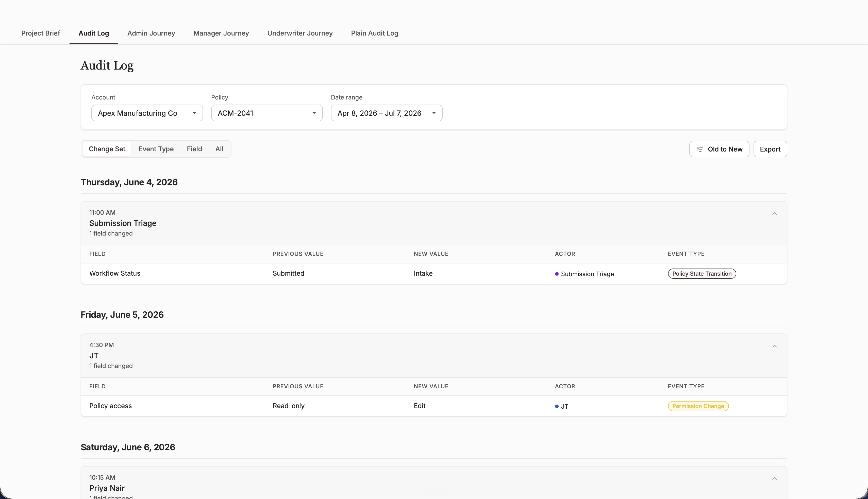Screen dimensions: 868x499
Task: Open the Policy dropdown ACM-2041
Action: 266,113
